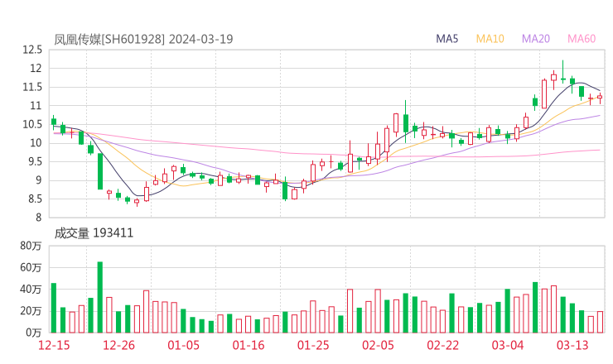The image size is (613, 364).
Task: Click the 40万 volume axis label
Action: tap(31, 290)
